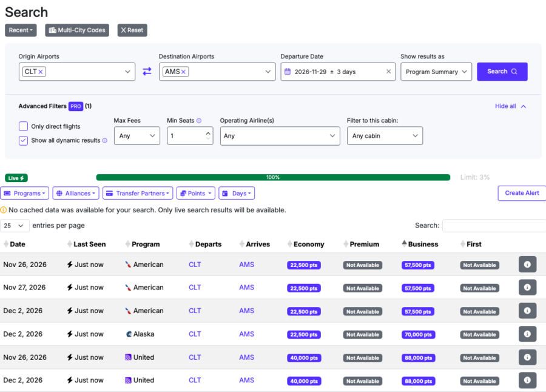Expand Destination Airports dropdown
The image size is (546, 392).
coord(268,72)
